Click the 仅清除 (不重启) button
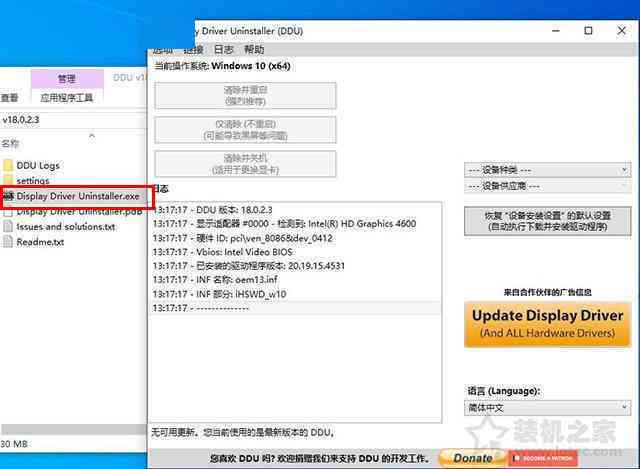The height and width of the screenshot is (469, 640). click(x=245, y=130)
